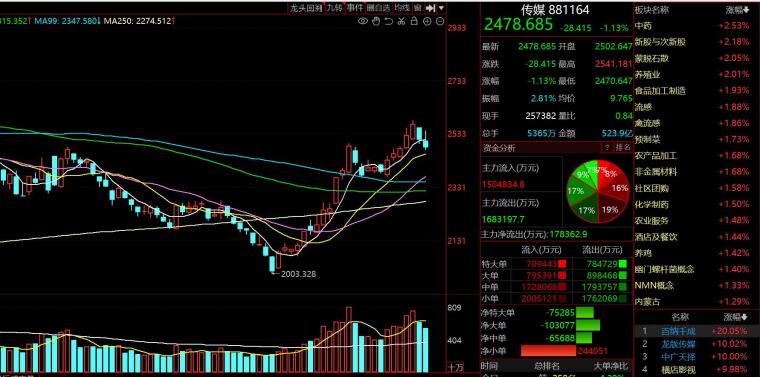The width and height of the screenshot is (760, 377).
Task: Select the 九转 indicator tab
Action: [334, 8]
